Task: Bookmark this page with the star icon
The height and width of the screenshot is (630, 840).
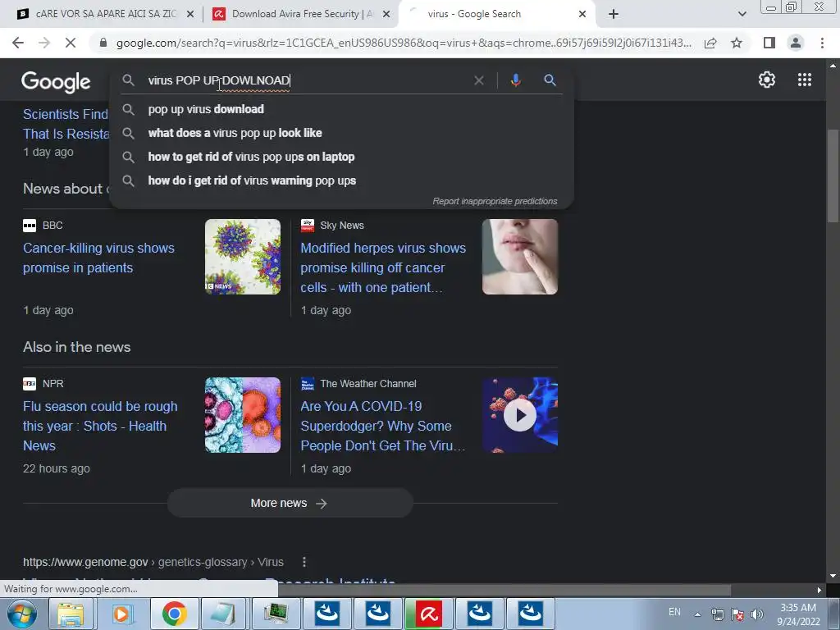Action: (x=737, y=43)
